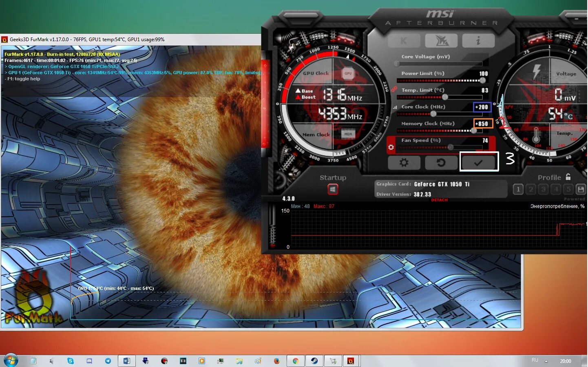Toggle the Profile lock icon
The width and height of the screenshot is (588, 367).
[x=568, y=177]
